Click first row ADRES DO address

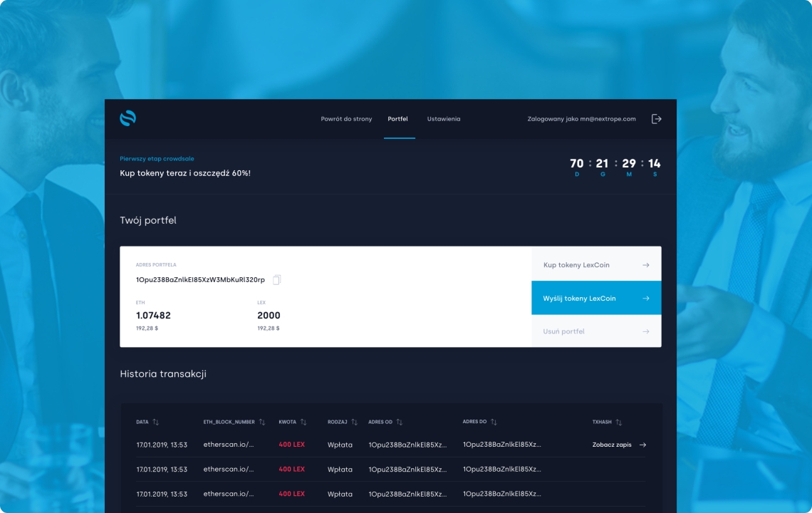coord(502,444)
